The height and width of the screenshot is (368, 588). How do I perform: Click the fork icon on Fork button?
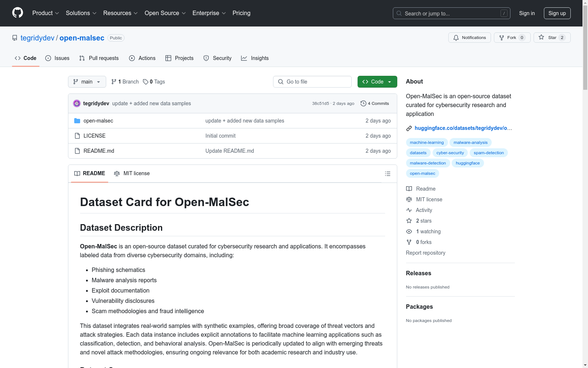502,38
